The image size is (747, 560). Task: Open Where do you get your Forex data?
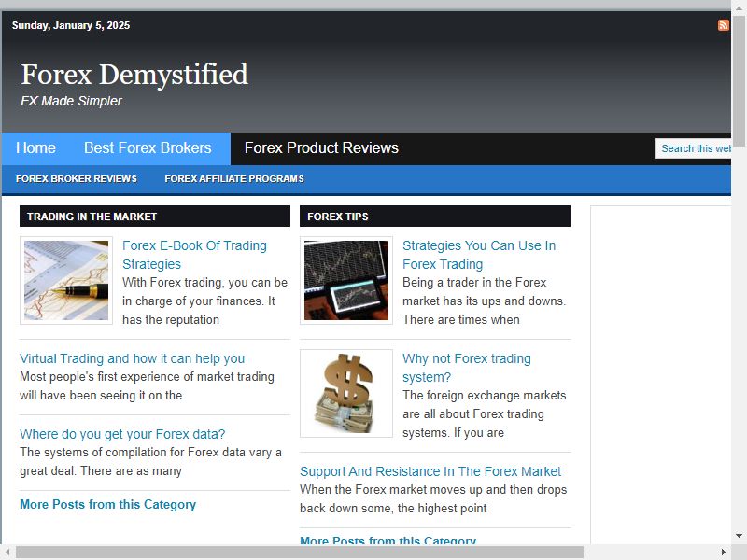122,434
